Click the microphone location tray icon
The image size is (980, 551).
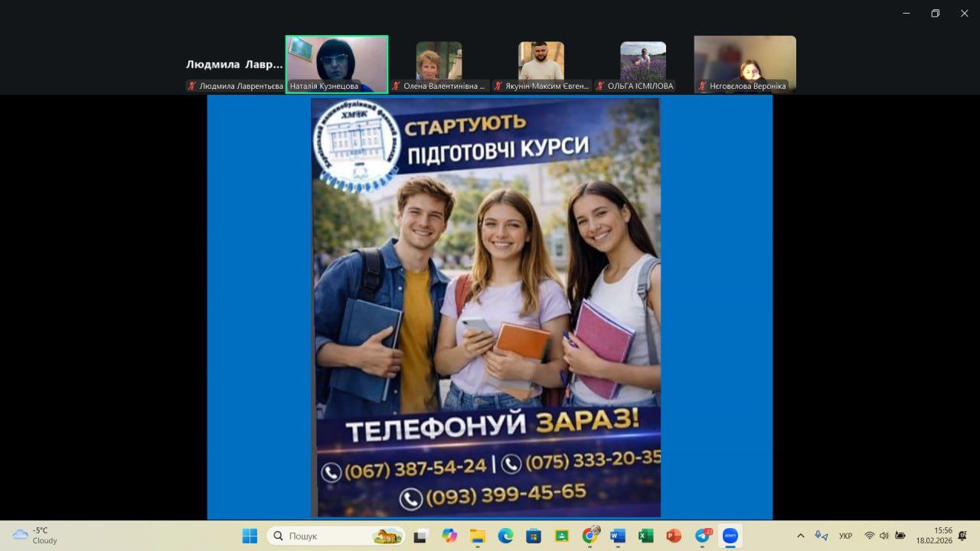(822, 536)
